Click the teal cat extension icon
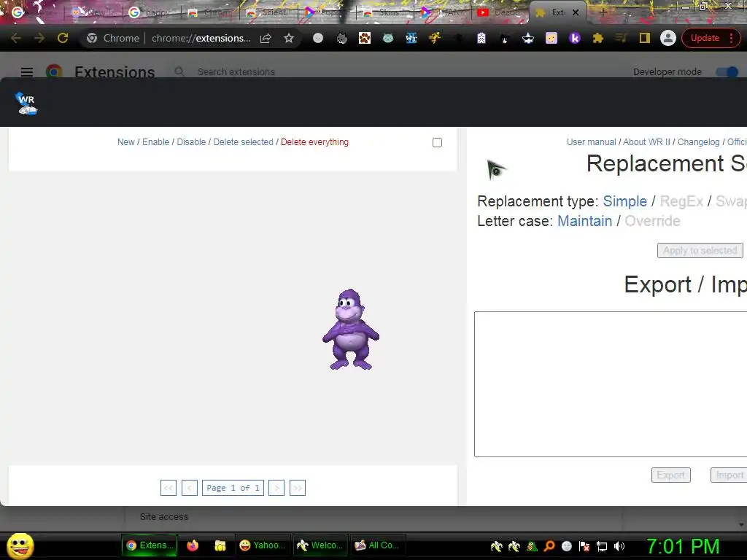The height and width of the screenshot is (560, 747). coord(388,38)
